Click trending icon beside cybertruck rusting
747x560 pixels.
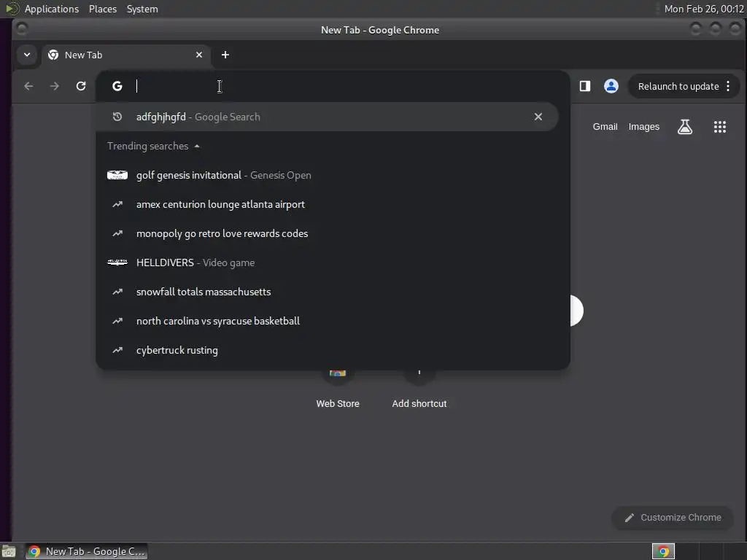pos(117,350)
